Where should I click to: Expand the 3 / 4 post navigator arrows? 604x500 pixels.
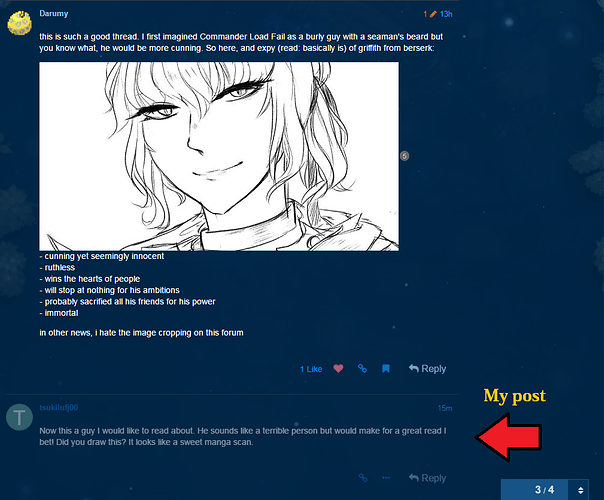pyautogui.click(x=580, y=490)
